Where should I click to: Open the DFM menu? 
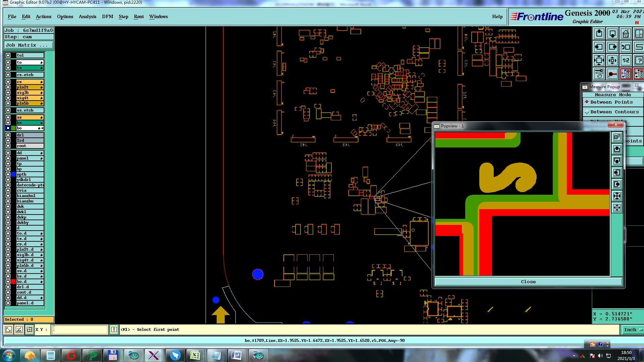108,16
